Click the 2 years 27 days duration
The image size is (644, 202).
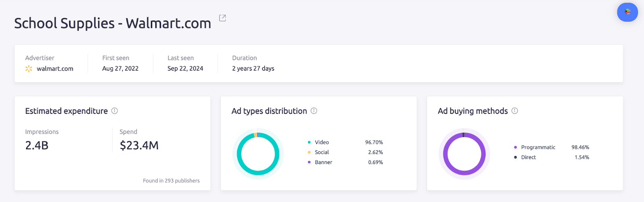(x=253, y=69)
